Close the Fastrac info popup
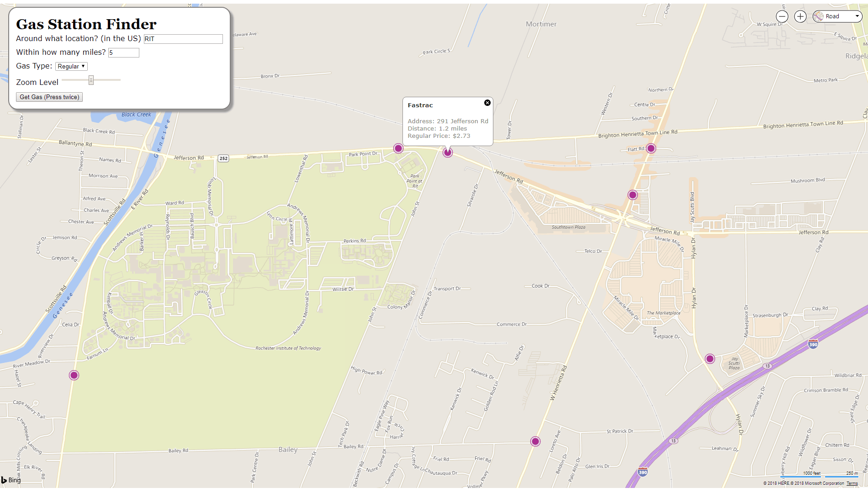The height and width of the screenshot is (493, 868). click(487, 103)
